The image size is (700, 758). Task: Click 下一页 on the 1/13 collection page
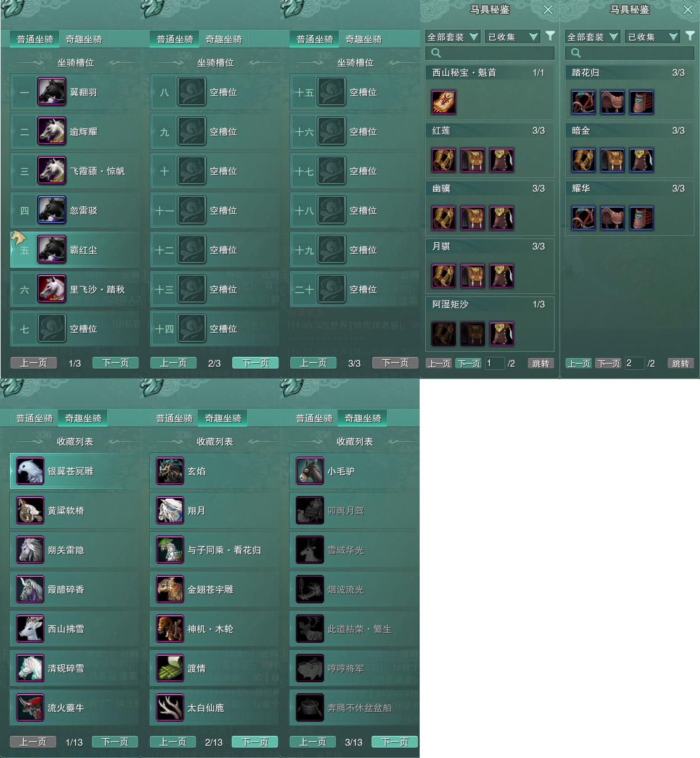tap(115, 742)
